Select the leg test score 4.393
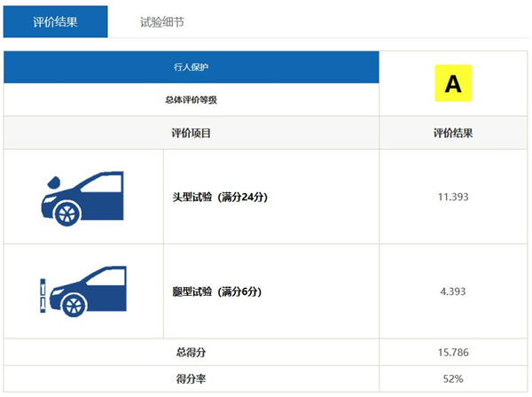Screen dimensions: 532x397 click(453, 292)
